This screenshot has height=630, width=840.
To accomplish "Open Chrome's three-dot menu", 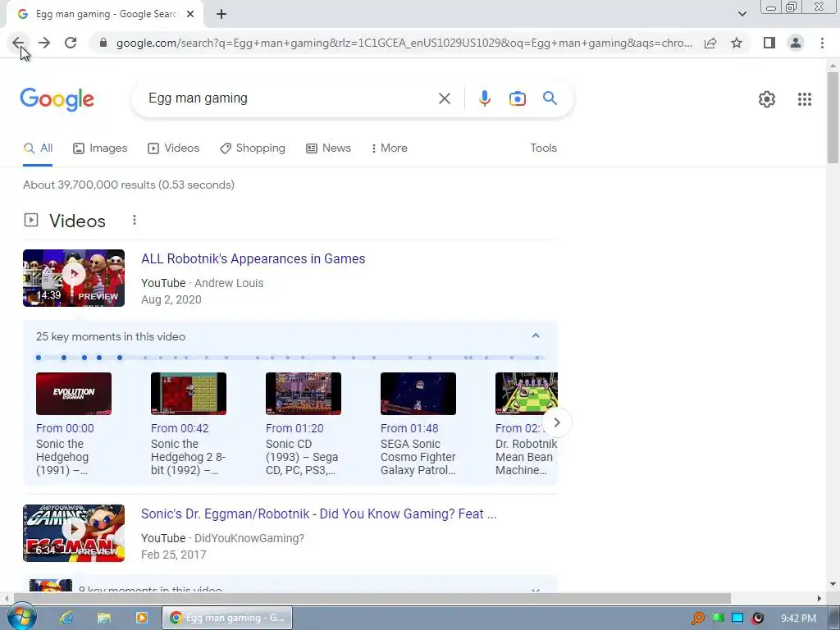I will pos(822,43).
